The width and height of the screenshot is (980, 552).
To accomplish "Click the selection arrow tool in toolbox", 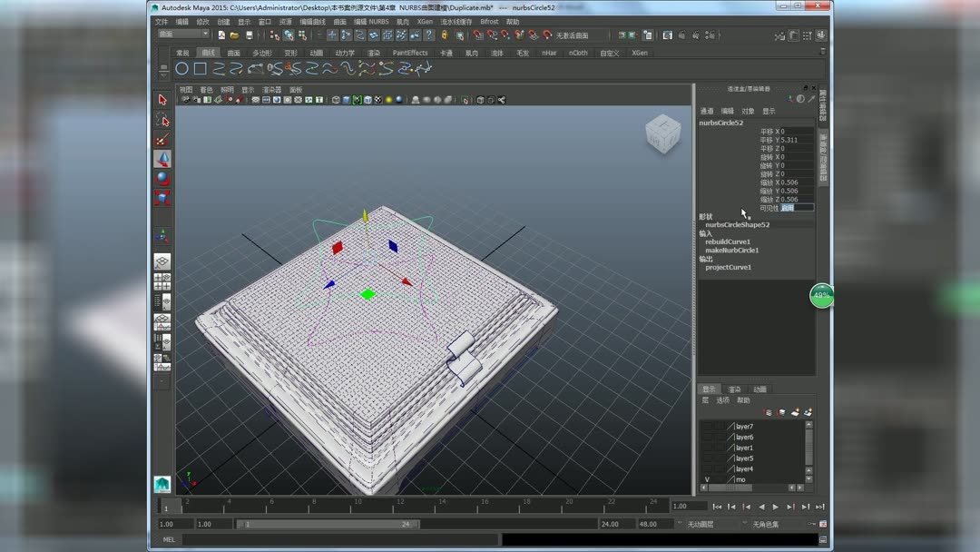I will (x=162, y=100).
